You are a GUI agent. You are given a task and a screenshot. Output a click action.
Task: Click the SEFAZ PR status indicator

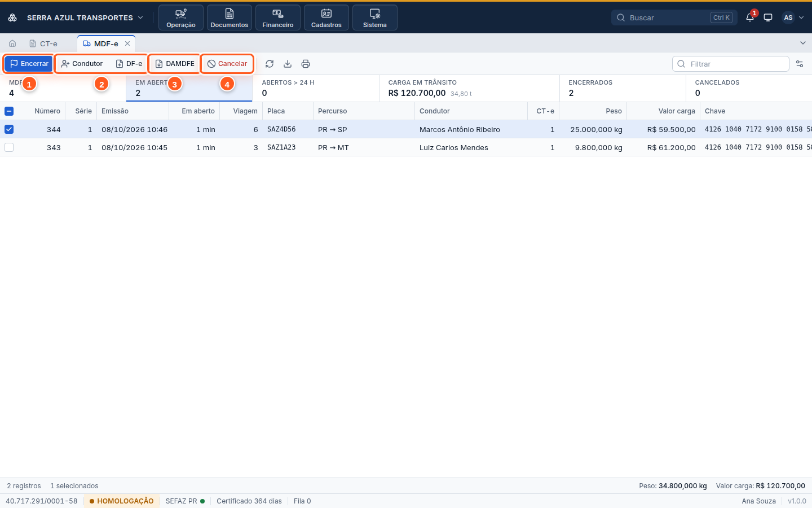(x=185, y=501)
